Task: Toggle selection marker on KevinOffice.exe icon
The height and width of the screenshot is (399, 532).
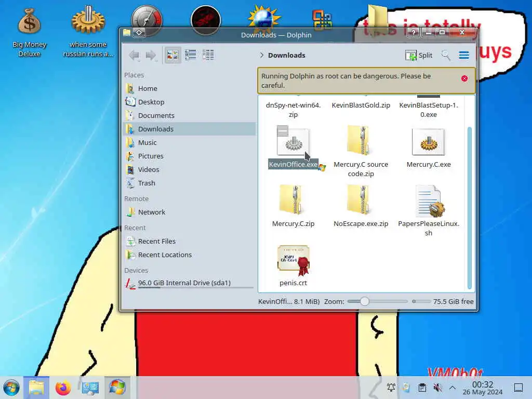Action: tap(282, 131)
